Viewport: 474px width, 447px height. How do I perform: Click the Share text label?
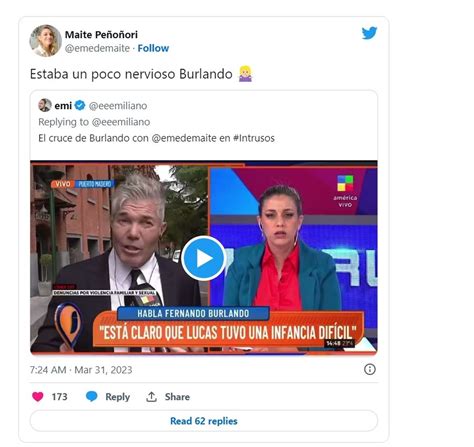point(177,397)
